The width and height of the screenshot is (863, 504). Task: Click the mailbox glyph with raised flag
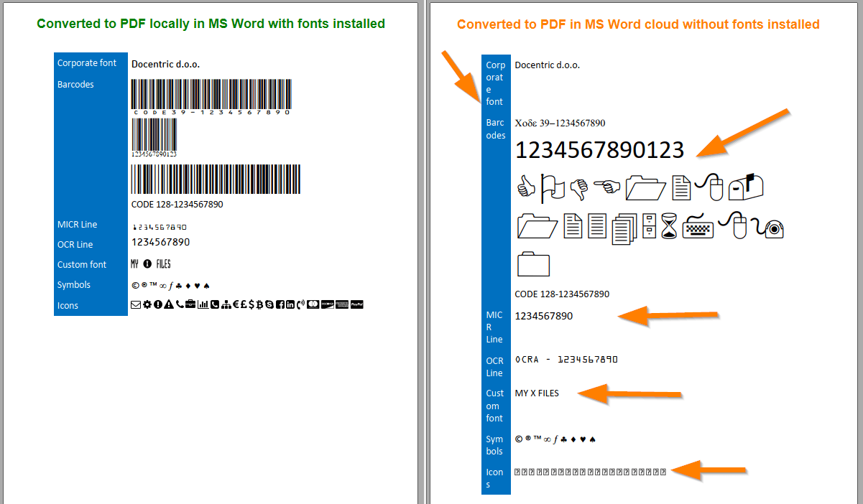pos(746,187)
